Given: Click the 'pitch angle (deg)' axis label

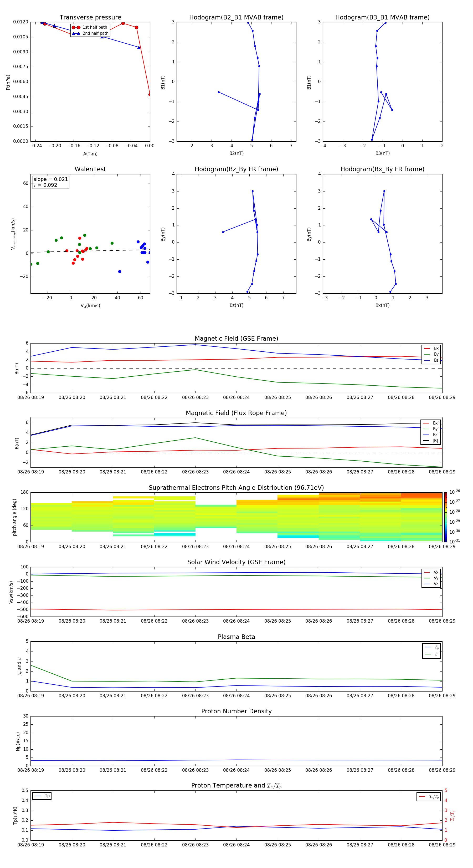Looking at the screenshot, I should [x=14, y=517].
